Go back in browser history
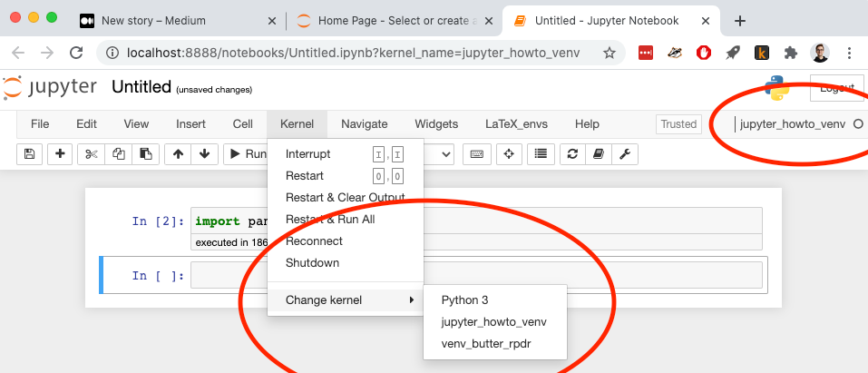 [x=18, y=53]
